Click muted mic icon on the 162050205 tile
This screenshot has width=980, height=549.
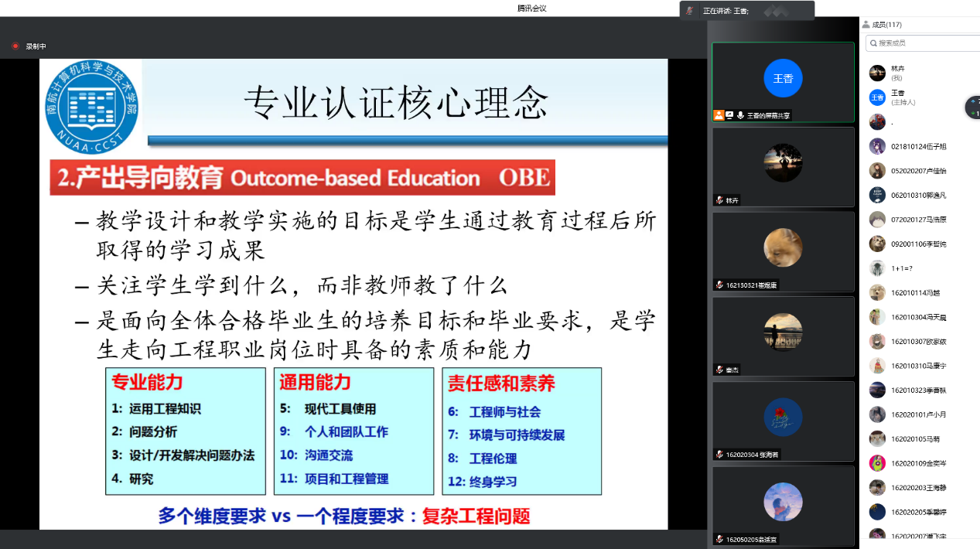pos(719,539)
